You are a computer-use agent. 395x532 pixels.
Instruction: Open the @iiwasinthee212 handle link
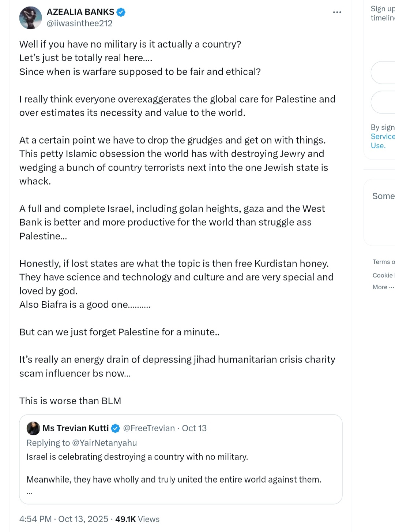click(x=79, y=23)
